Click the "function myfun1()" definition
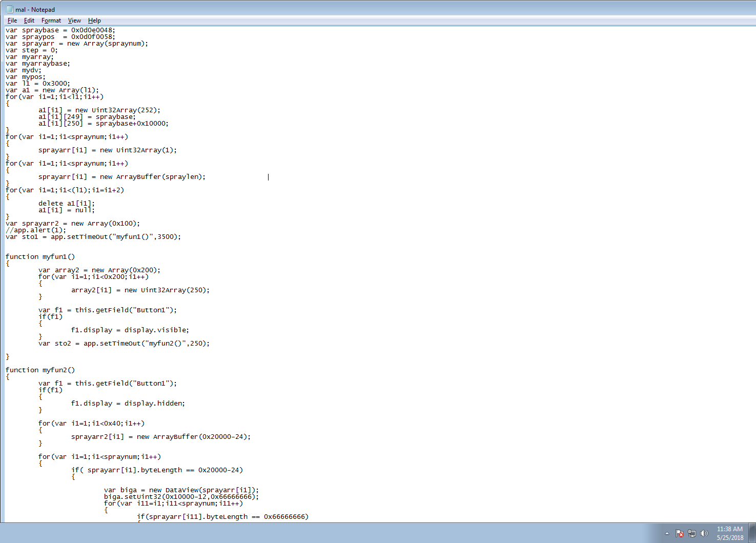 click(x=40, y=257)
